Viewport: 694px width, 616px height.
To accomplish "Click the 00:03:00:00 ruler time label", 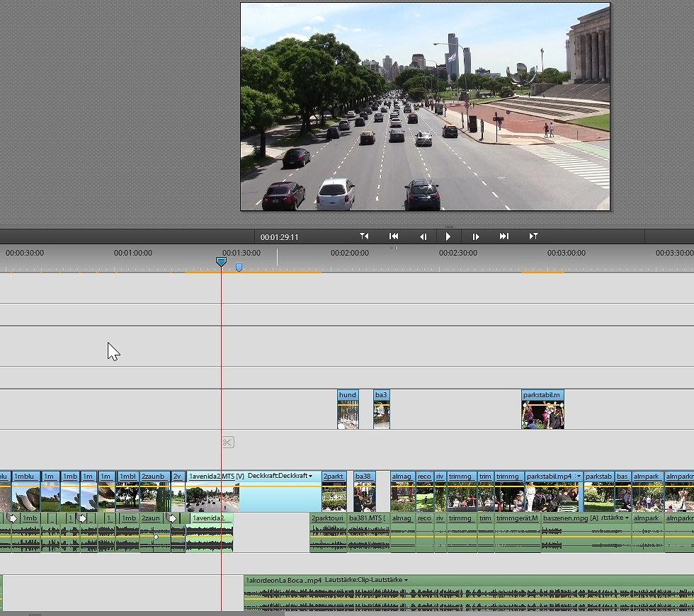I will pos(566,253).
